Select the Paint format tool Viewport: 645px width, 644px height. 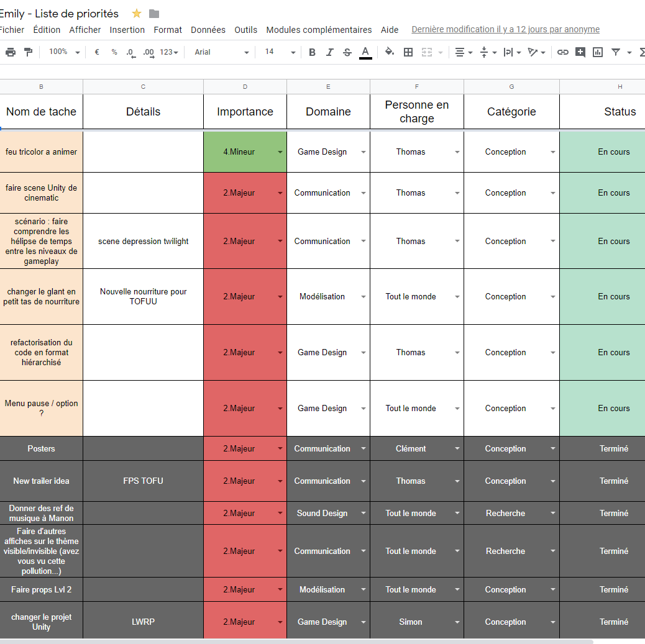[x=29, y=52]
